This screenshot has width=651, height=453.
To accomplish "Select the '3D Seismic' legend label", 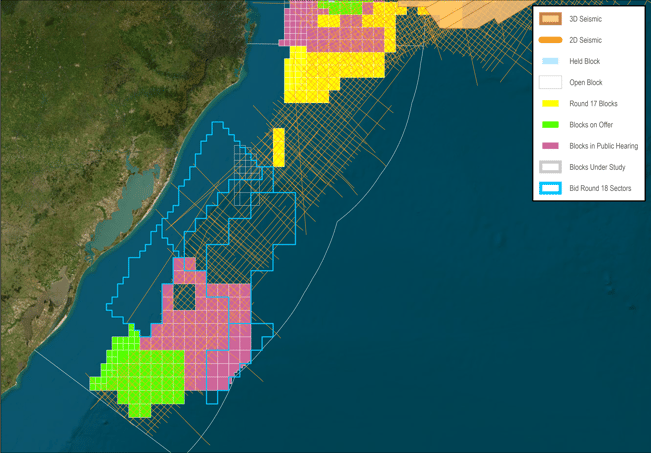I will click(585, 19).
